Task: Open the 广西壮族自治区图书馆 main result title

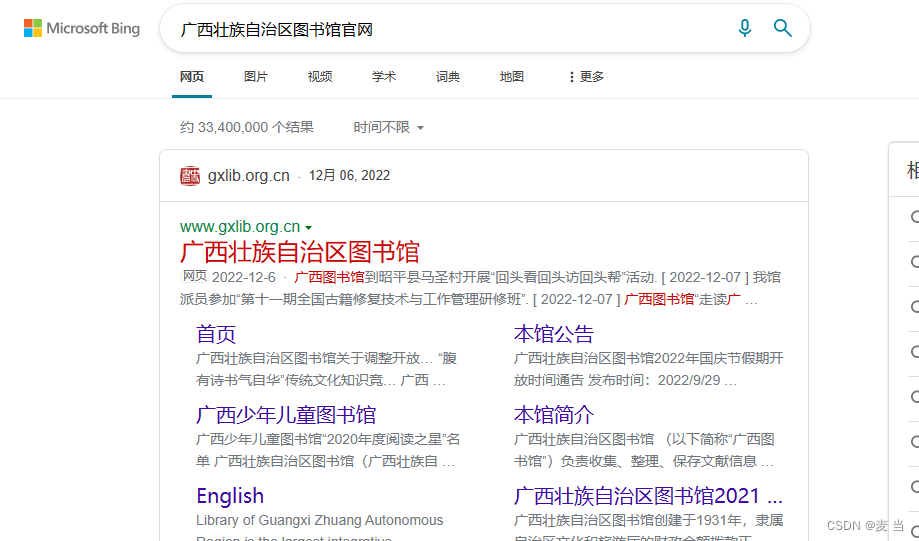Action: point(299,252)
